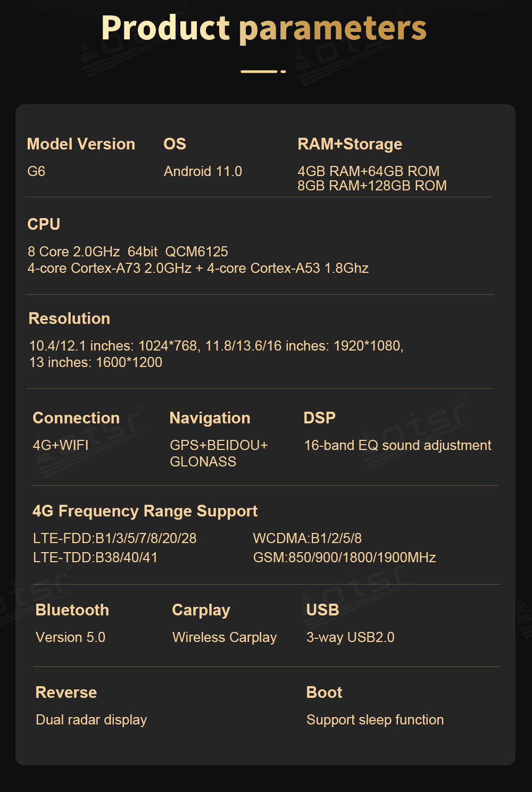Screen dimensions: 532x792
Task: Click the 3-way USB2.0 text
Action: click(350, 637)
